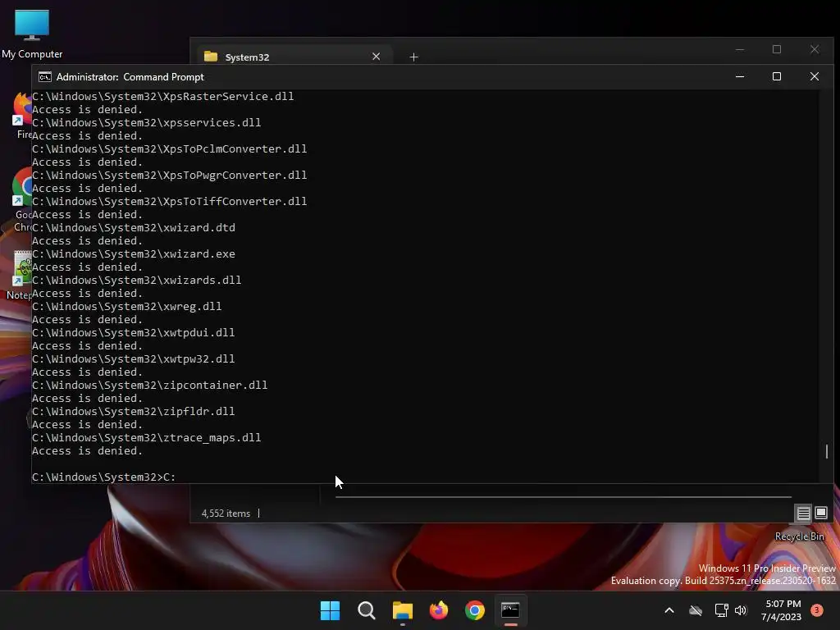Screen dimensions: 840x630
Task: Click the xwizards.dll output line
Action: pyautogui.click(x=137, y=281)
